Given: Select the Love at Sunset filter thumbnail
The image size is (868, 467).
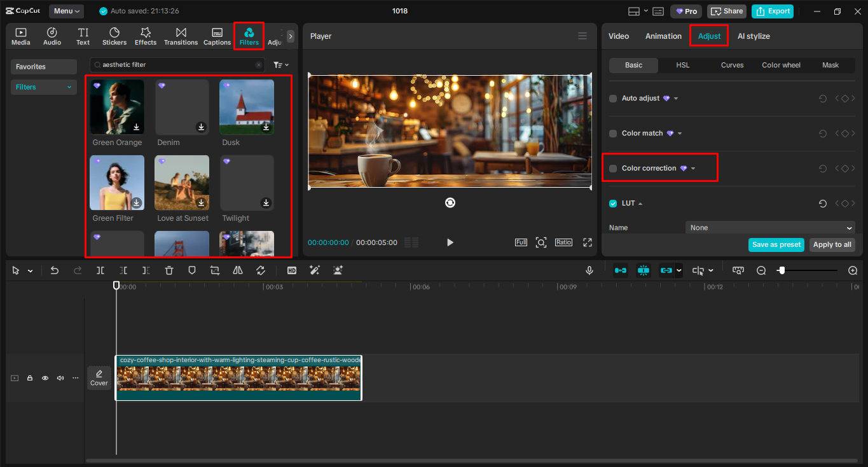Looking at the screenshot, I should click(x=182, y=183).
